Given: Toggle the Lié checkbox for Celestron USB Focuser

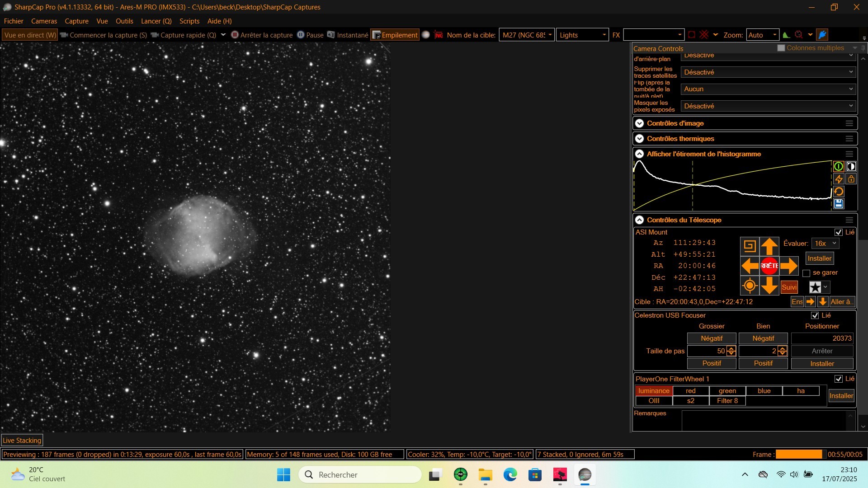Looking at the screenshot, I should (815, 315).
